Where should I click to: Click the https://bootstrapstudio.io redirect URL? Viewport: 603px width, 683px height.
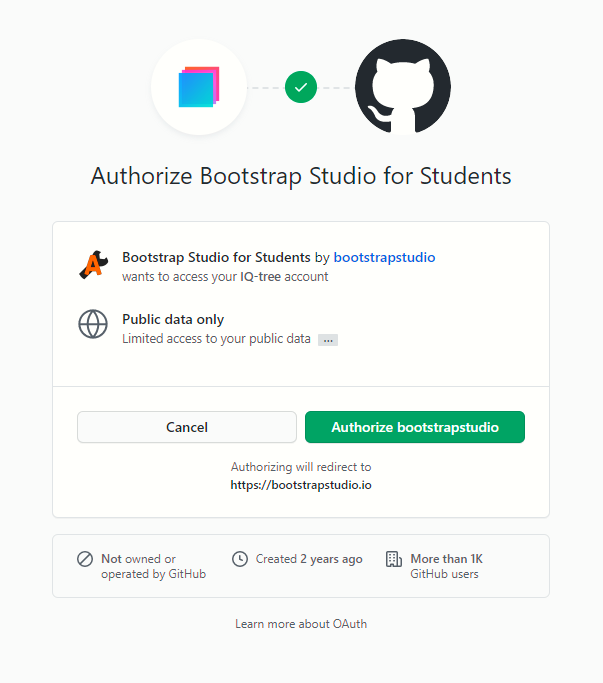point(301,485)
